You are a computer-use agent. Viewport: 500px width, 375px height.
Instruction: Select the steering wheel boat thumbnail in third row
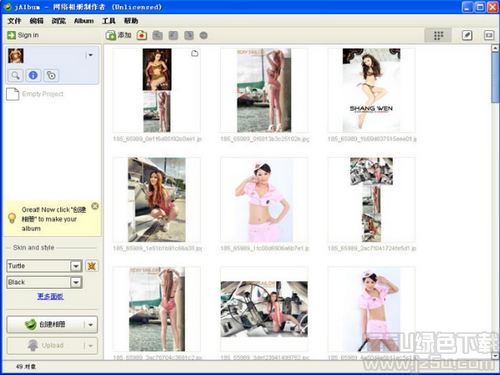coord(264,309)
